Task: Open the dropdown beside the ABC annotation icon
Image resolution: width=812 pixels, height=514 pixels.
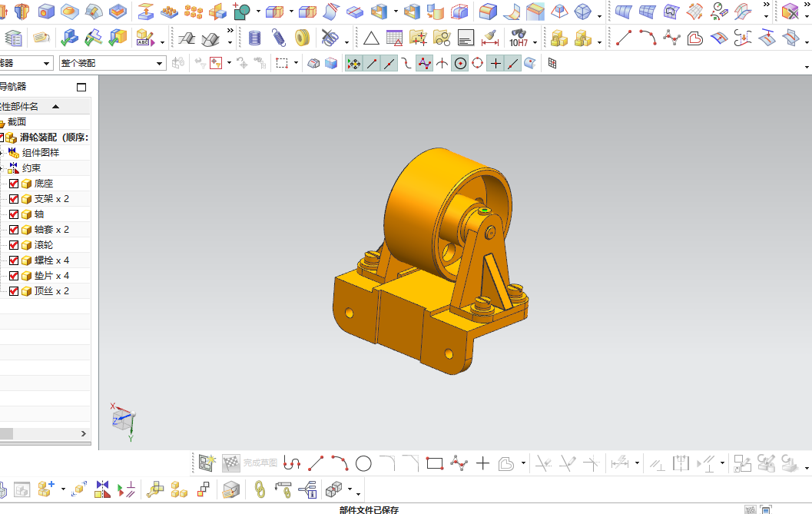Action: tap(162, 42)
